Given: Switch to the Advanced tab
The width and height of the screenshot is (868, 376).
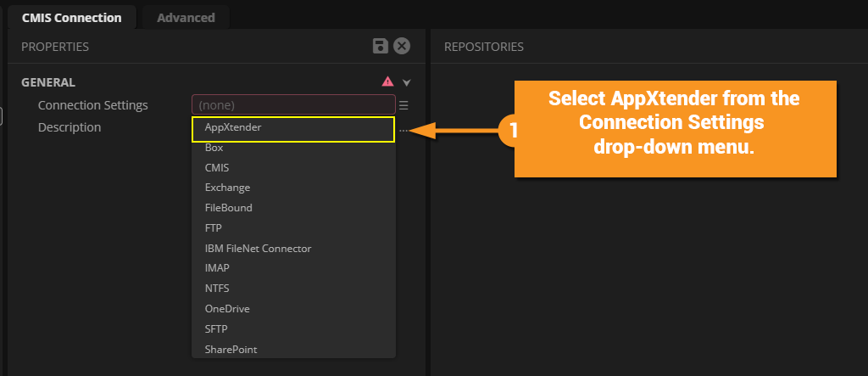Looking at the screenshot, I should [x=186, y=17].
